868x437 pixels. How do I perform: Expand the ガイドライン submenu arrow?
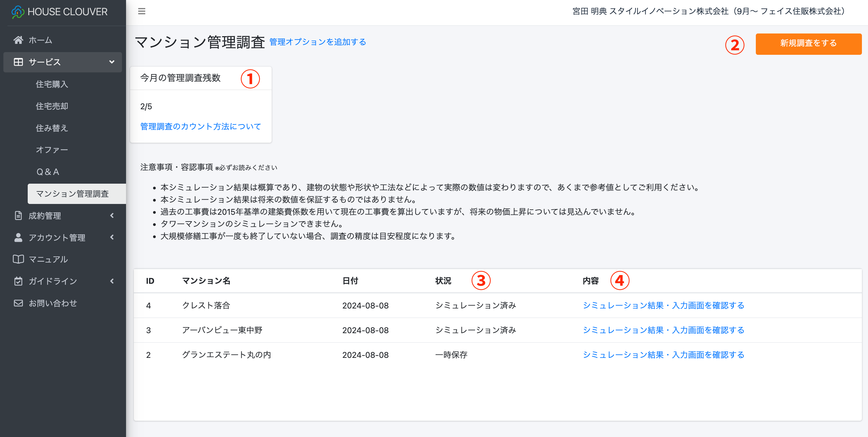[112, 281]
